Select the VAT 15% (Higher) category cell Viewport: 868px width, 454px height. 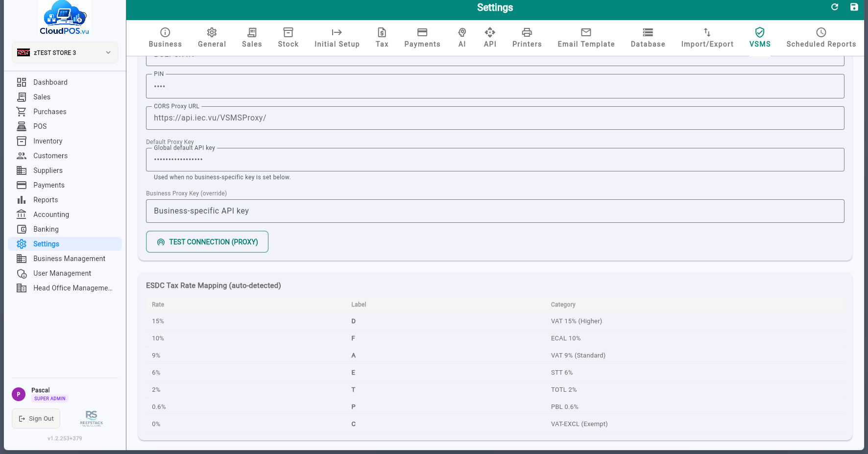pyautogui.click(x=577, y=321)
